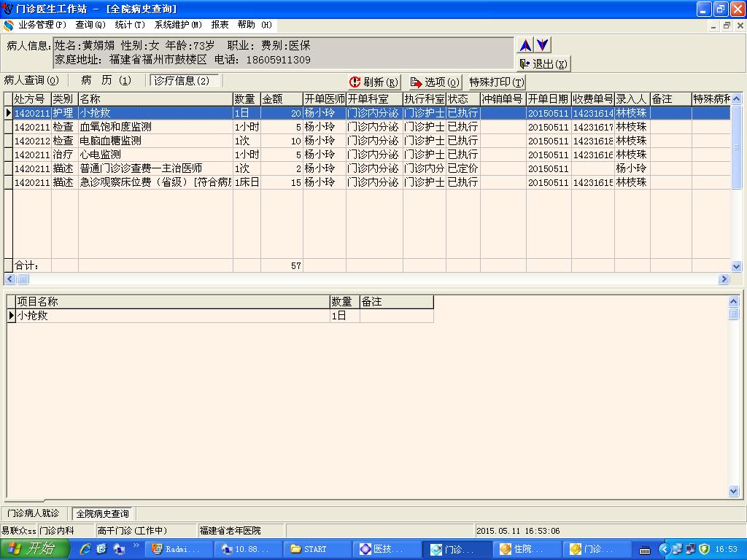
Task: Switch to the 门诊病人就诊 bottom tab
Action: (x=34, y=513)
